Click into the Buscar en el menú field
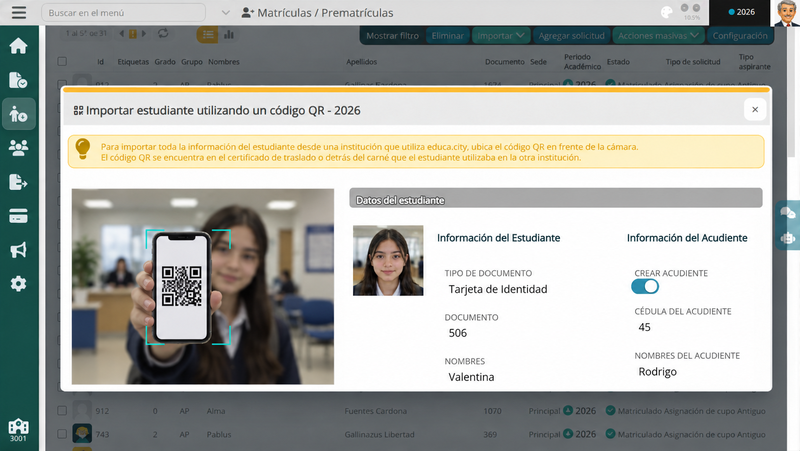This screenshot has width=800, height=451. [123, 13]
